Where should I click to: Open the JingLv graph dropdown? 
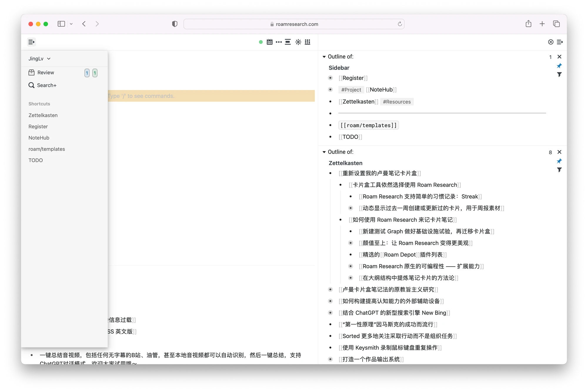(39, 59)
